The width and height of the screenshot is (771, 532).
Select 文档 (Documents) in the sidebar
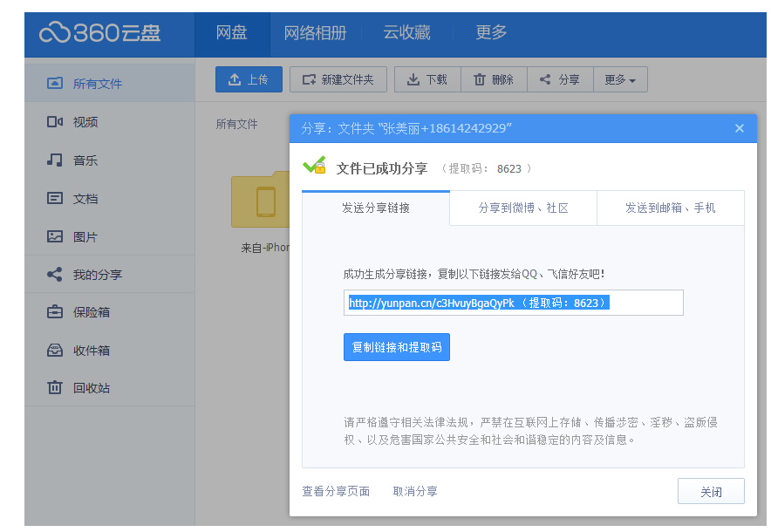(85, 199)
